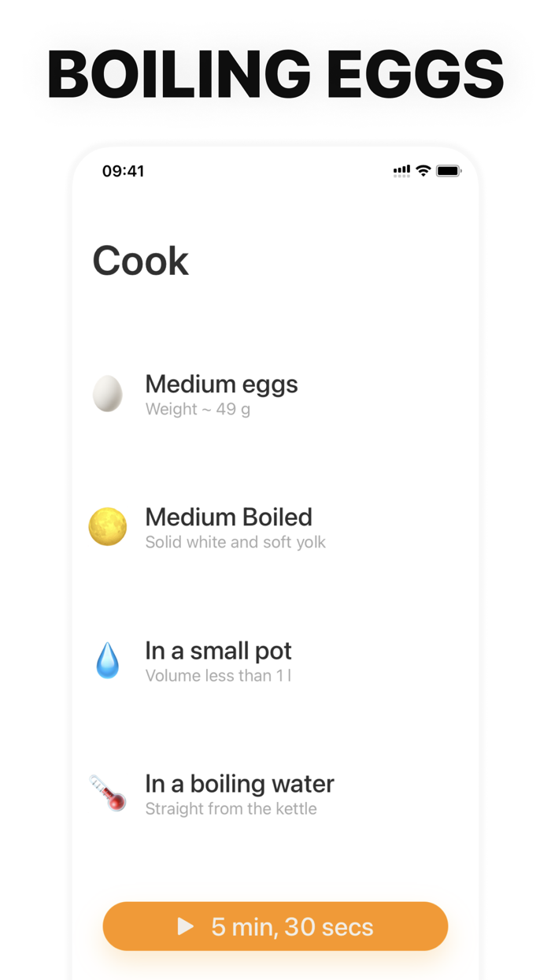
Task: Open the Medium eggs size selector
Action: (x=221, y=384)
